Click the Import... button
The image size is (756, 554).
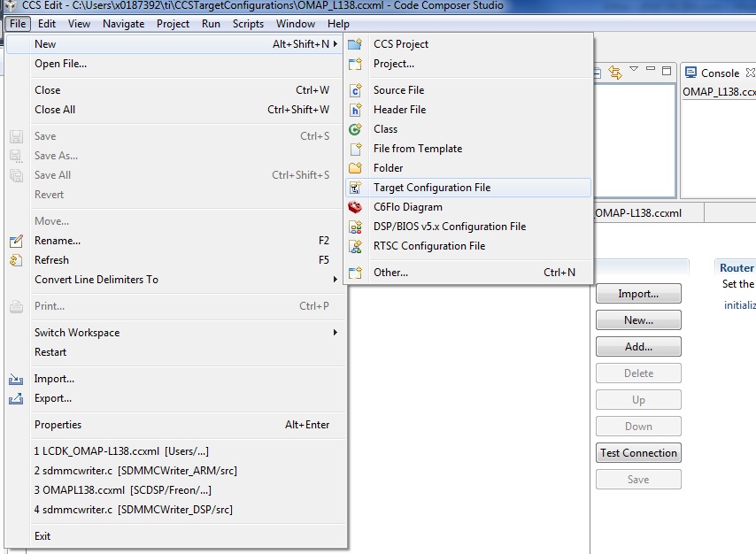point(638,294)
